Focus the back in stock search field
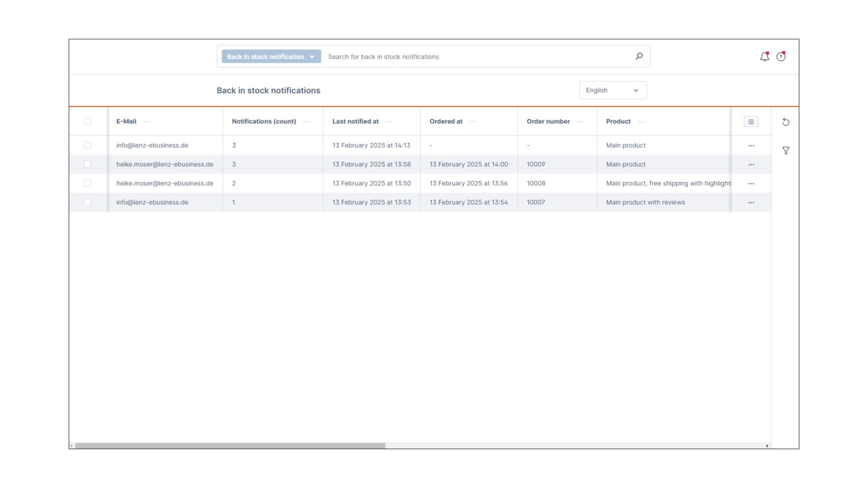Image resolution: width=868 pixels, height=488 pixels. tap(479, 56)
